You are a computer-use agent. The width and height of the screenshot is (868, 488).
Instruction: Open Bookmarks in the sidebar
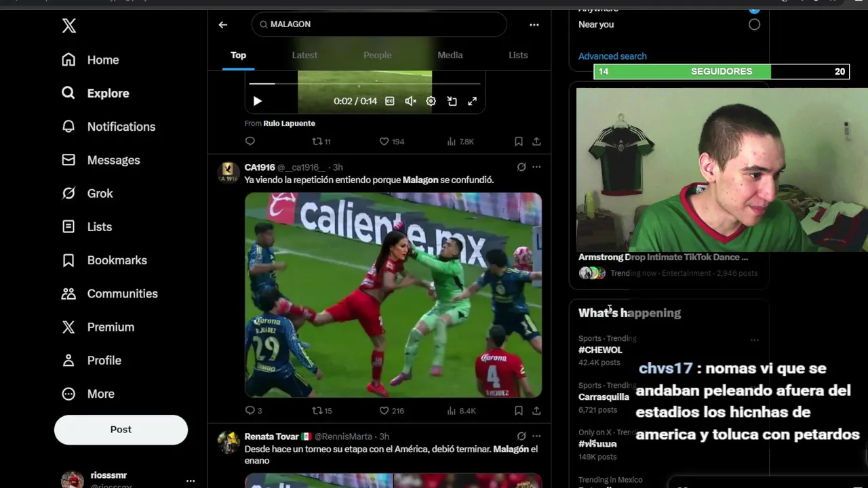[104, 260]
